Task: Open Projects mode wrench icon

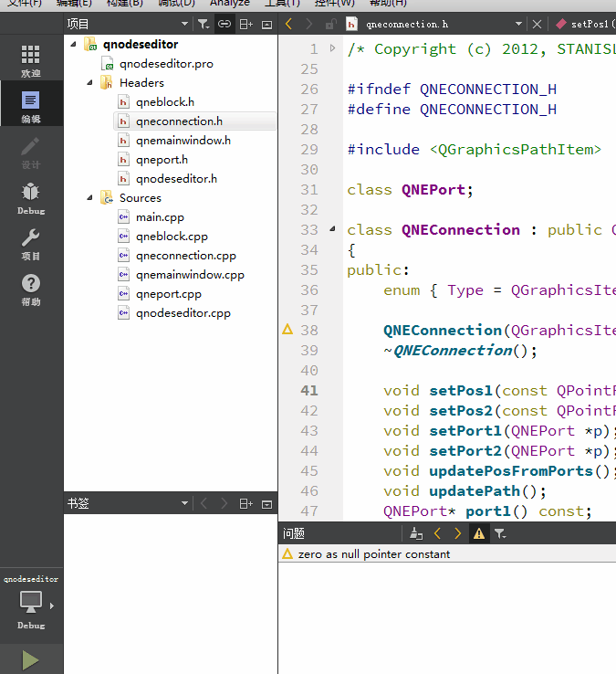Action: coord(31,244)
